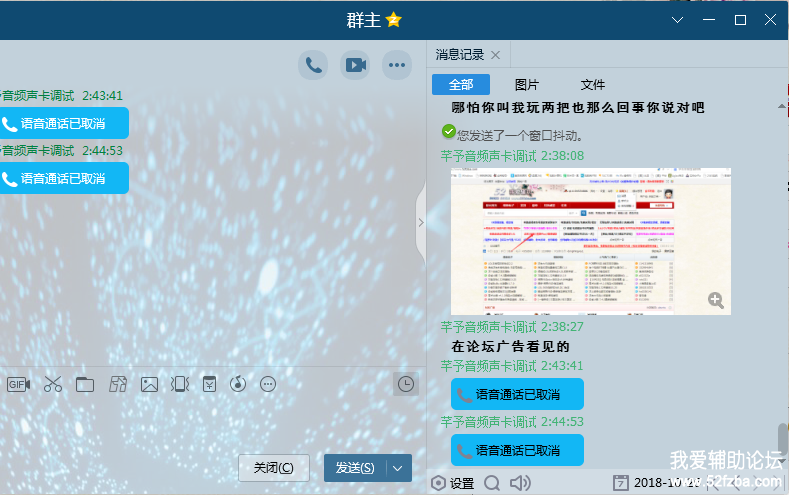Switch to the 文件 tab
The image size is (789, 495).
click(593, 85)
